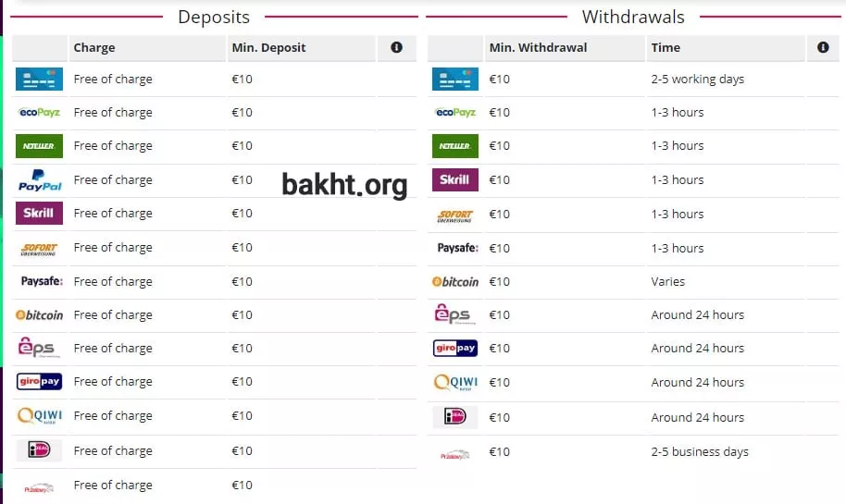Click the Paysafe logo in Deposits

click(39, 281)
